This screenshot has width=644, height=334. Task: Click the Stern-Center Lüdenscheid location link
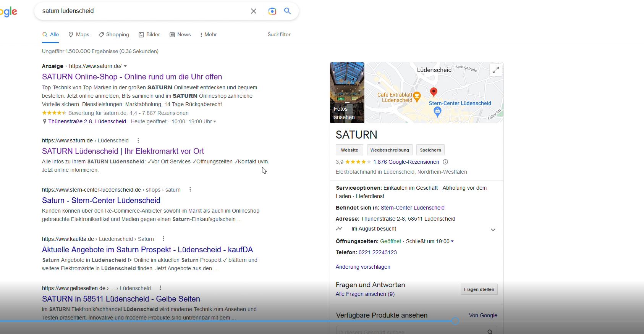click(x=413, y=208)
